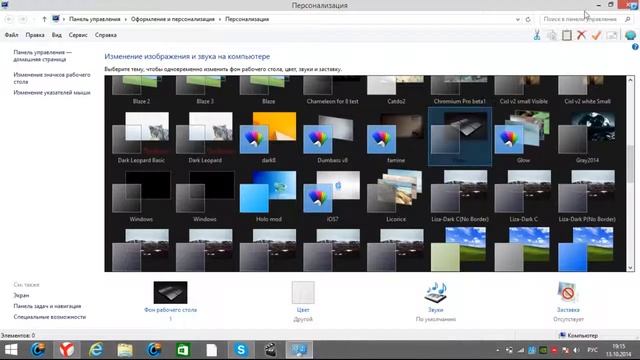Select the dark8 theme
Viewport: 640px width, 360px height.
[269, 138]
